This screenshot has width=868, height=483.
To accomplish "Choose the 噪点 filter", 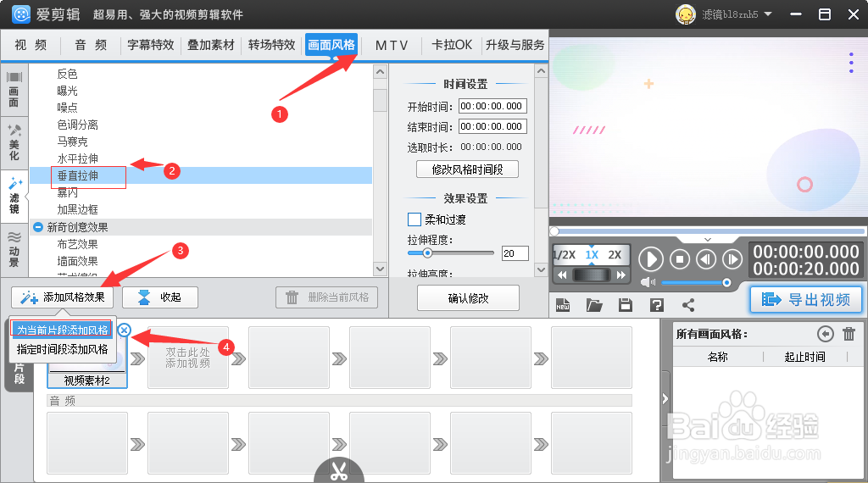I will pyautogui.click(x=67, y=108).
